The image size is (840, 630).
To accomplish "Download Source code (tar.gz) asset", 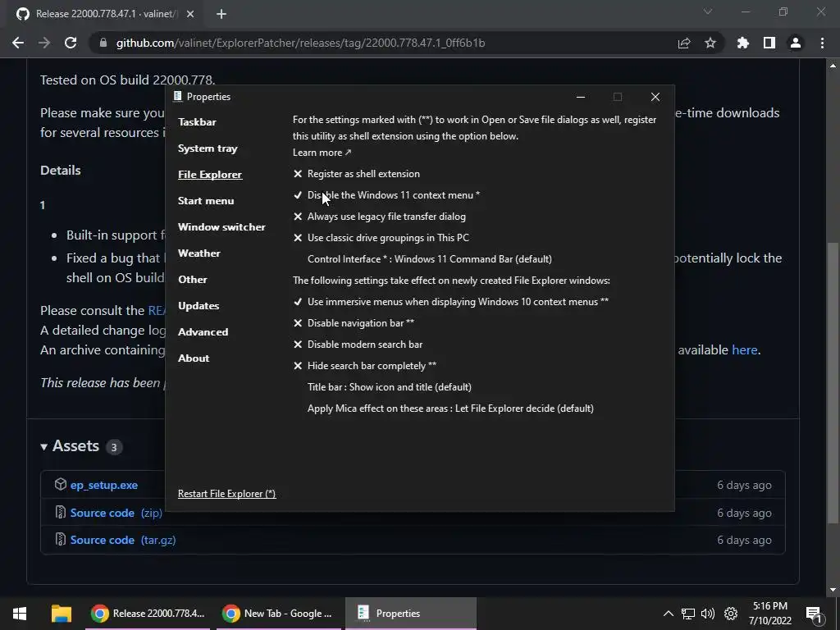I will 123,540.
